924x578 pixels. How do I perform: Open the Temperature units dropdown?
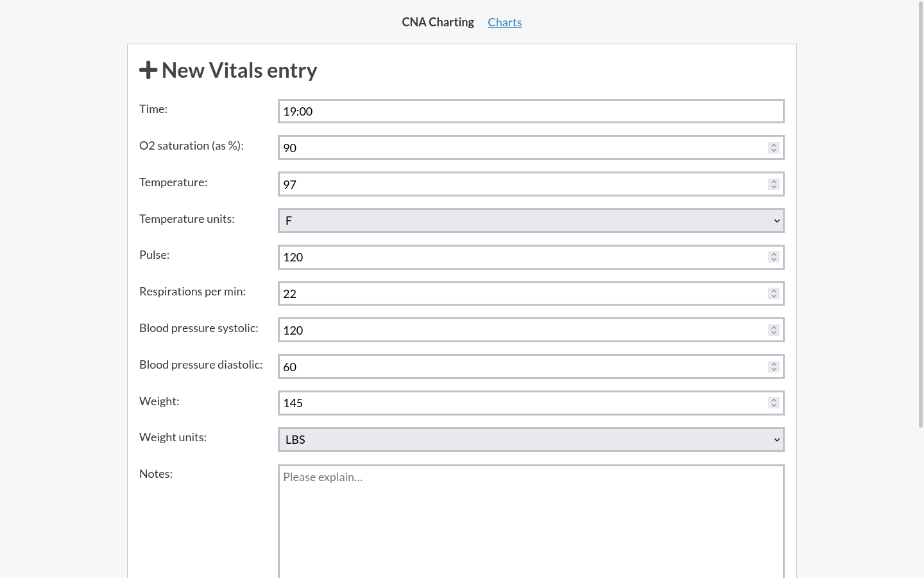click(531, 221)
